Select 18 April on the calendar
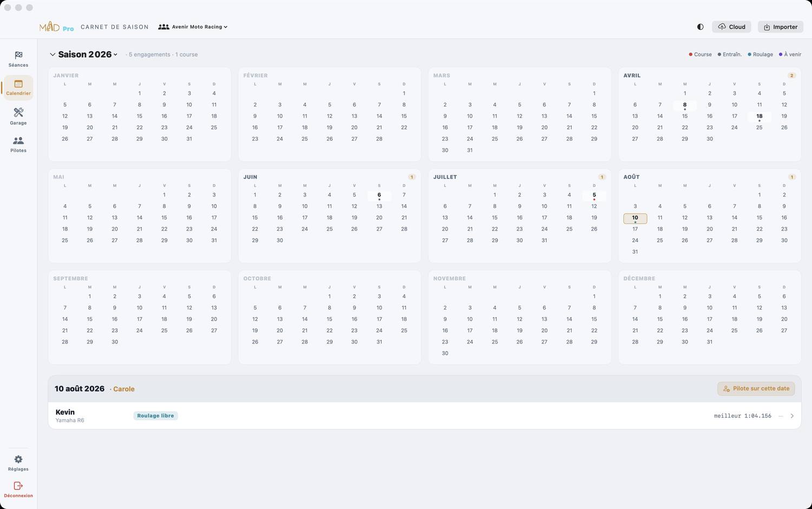Screen dimensions: 812x509 [759, 117]
